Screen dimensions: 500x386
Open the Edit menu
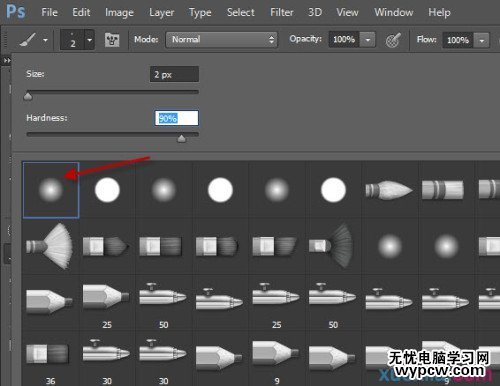81,12
